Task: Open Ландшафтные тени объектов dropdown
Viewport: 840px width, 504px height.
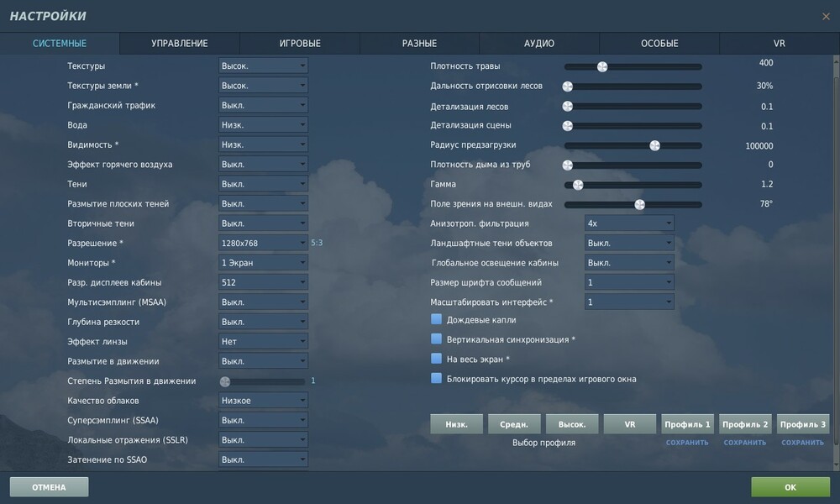Action: pos(629,243)
